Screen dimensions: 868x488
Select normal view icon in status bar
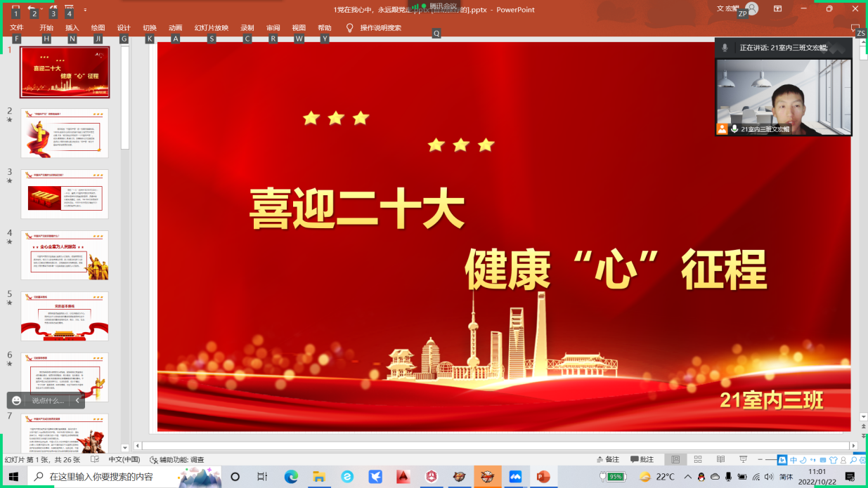pos(675,459)
